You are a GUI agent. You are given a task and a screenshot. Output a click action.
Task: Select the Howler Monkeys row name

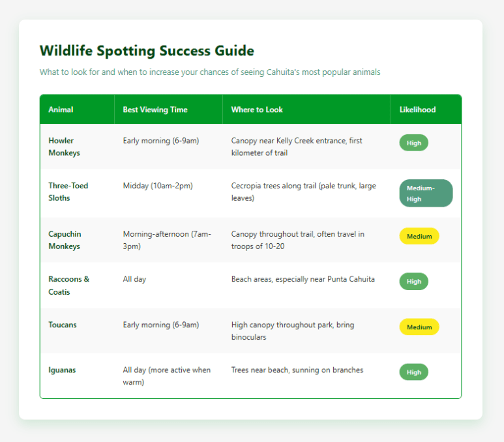pyautogui.click(x=62, y=146)
